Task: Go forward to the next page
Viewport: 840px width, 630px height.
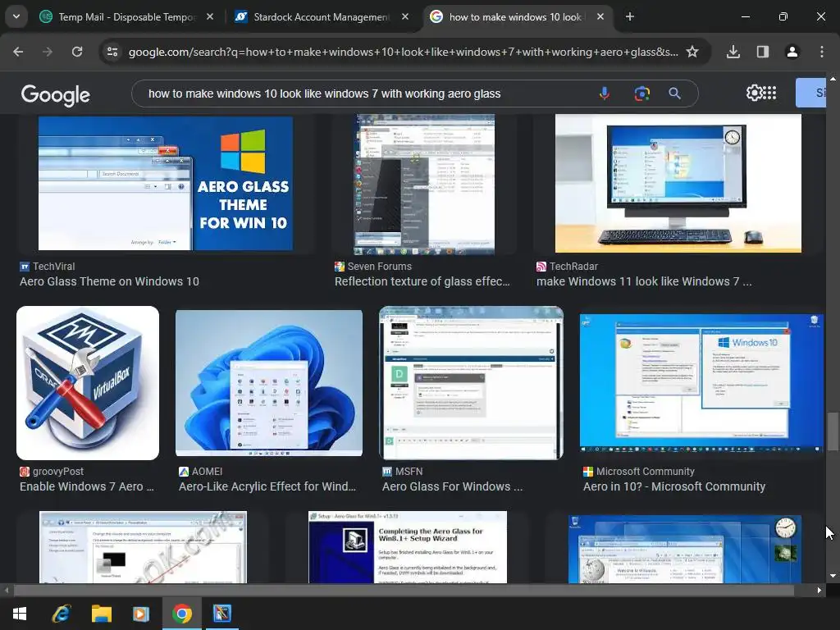Action: (48, 52)
